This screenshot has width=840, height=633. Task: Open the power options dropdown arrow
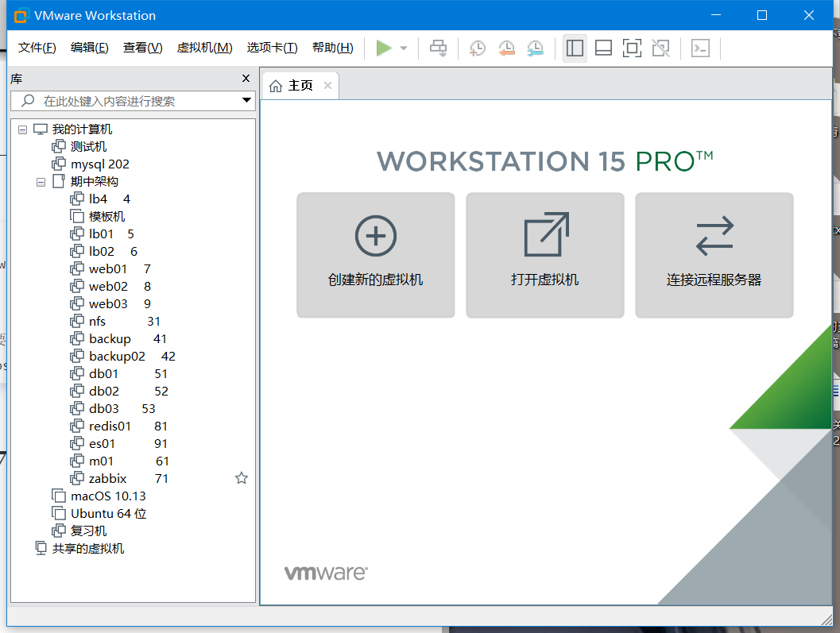pos(404,48)
